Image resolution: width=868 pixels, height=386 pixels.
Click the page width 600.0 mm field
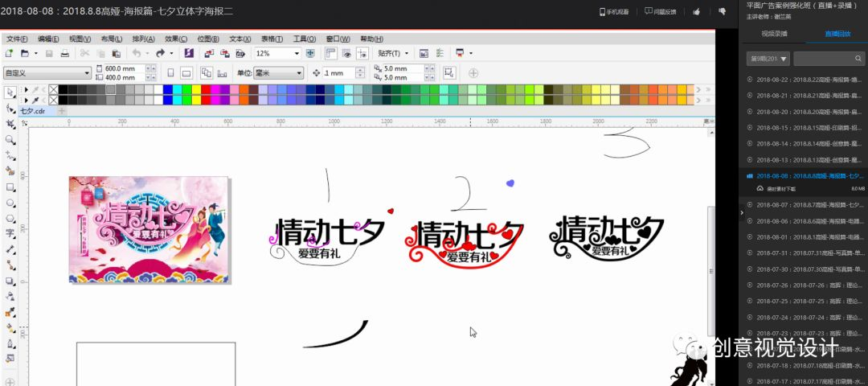(125, 68)
